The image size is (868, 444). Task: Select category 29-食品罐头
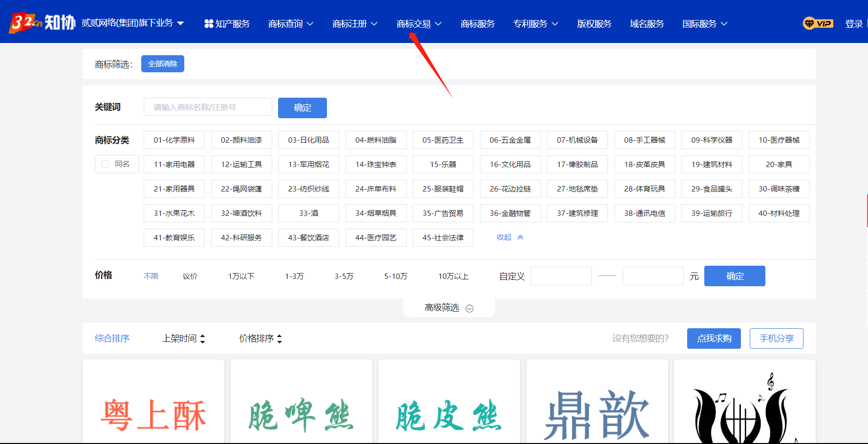[x=712, y=189]
